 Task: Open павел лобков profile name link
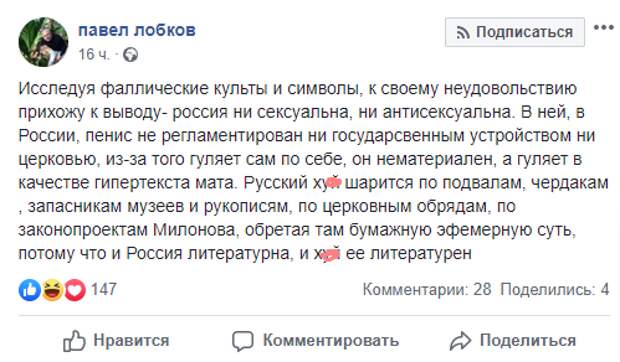click(137, 30)
